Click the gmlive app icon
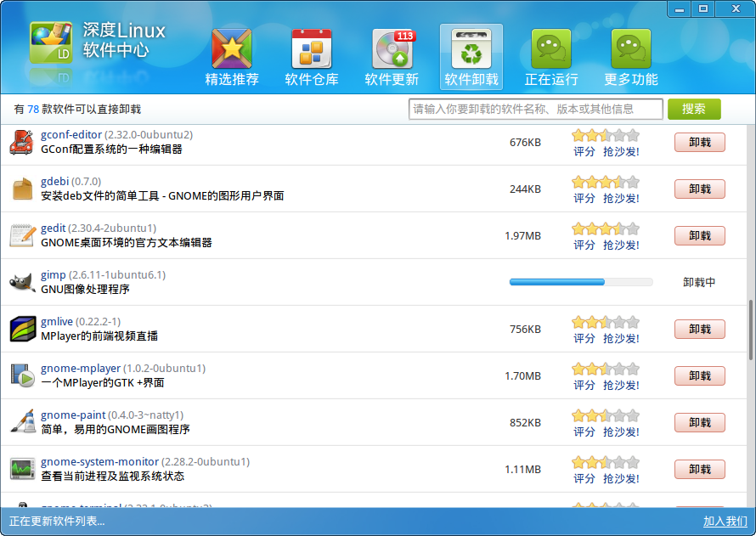 (23, 330)
